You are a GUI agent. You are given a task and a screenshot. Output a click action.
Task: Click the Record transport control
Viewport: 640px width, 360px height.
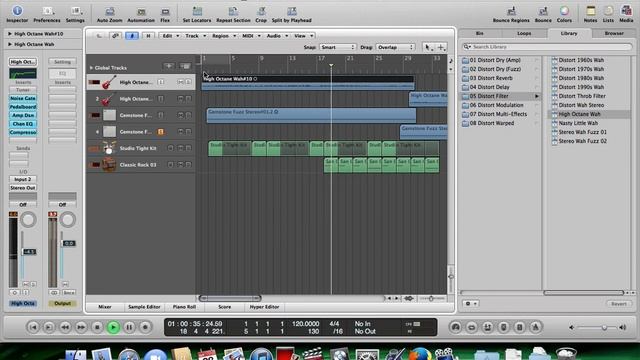[145, 327]
